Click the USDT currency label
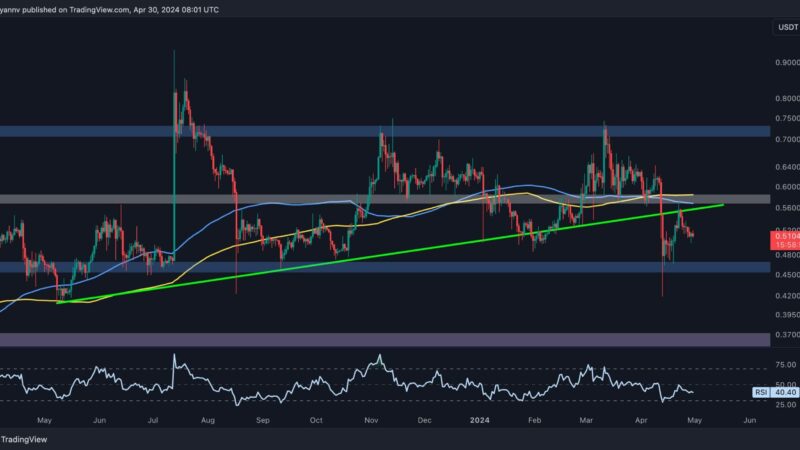Image resolution: width=800 pixels, height=450 pixels. (785, 26)
